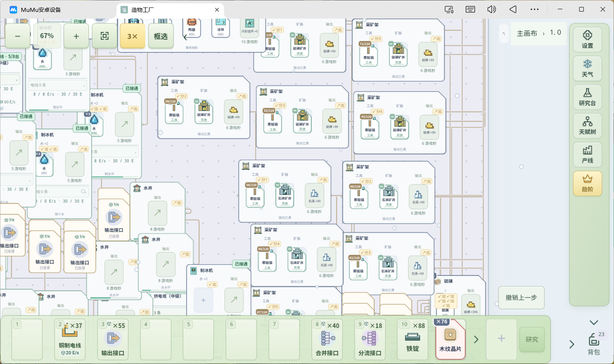Close the 造物工厂 tab

pos(217,10)
